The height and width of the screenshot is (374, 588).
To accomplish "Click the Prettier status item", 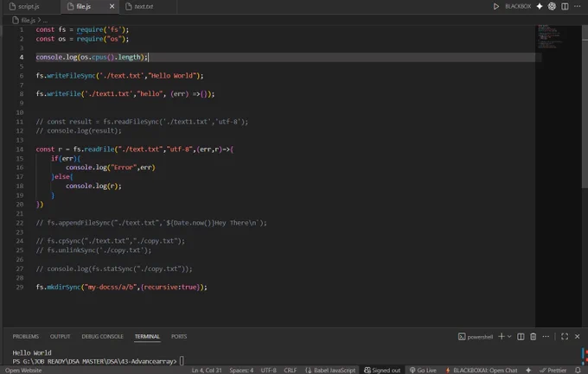I will pyautogui.click(x=553, y=371).
